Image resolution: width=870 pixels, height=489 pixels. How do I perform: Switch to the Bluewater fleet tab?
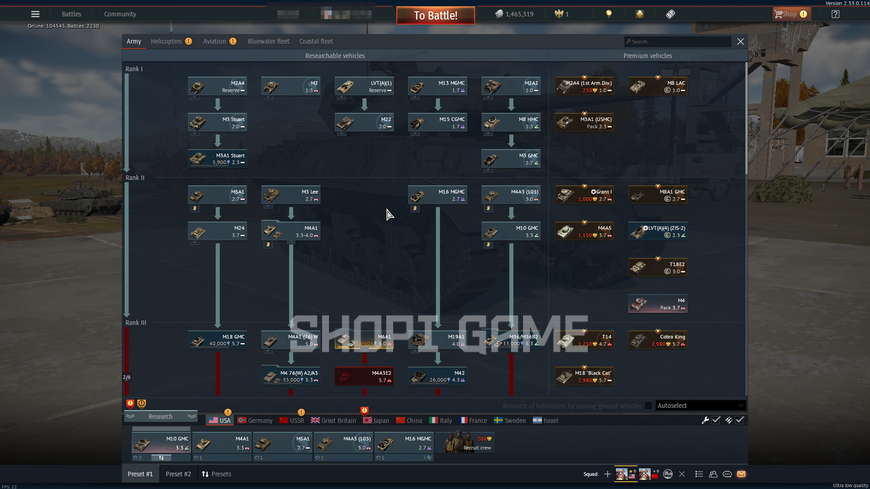click(269, 41)
